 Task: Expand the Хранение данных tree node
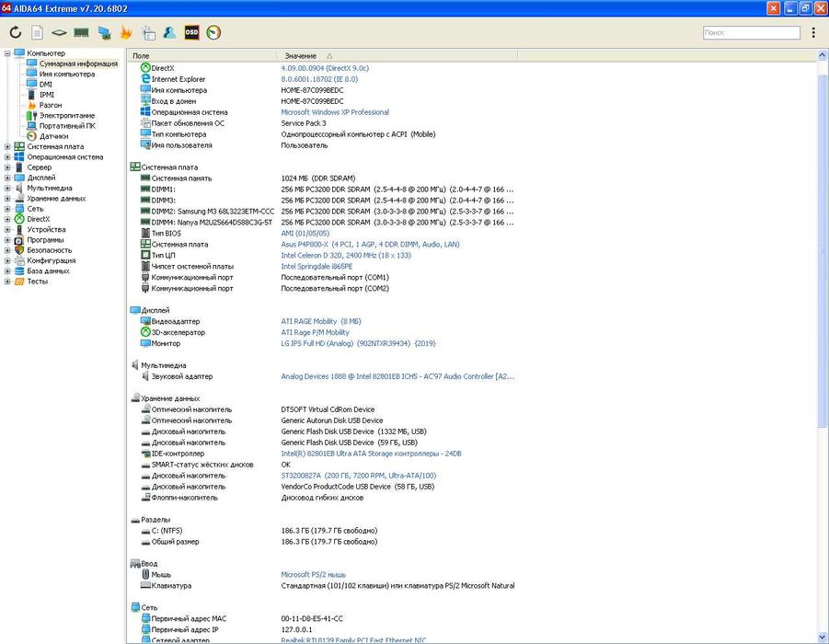(x=7, y=199)
